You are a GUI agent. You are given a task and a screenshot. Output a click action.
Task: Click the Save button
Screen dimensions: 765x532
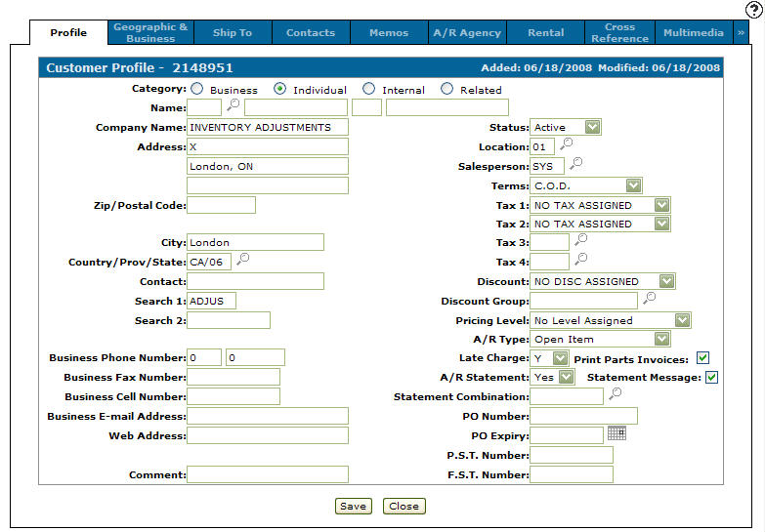[x=353, y=506]
